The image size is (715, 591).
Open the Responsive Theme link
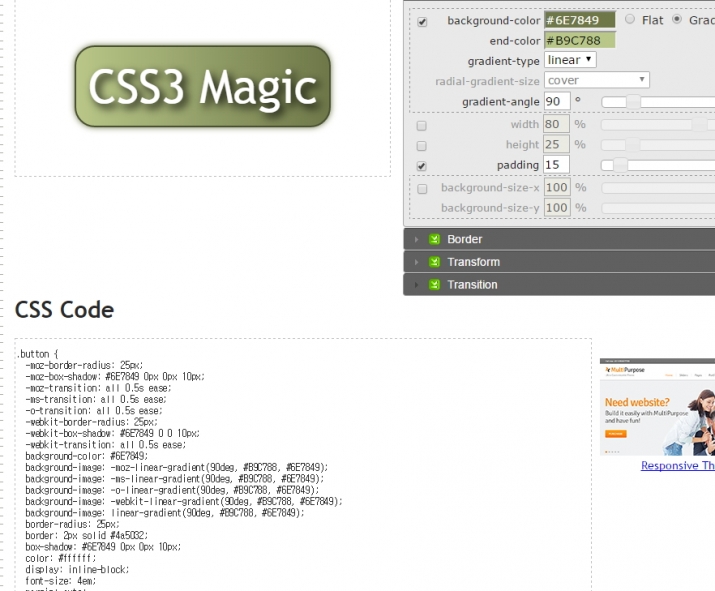(x=678, y=466)
